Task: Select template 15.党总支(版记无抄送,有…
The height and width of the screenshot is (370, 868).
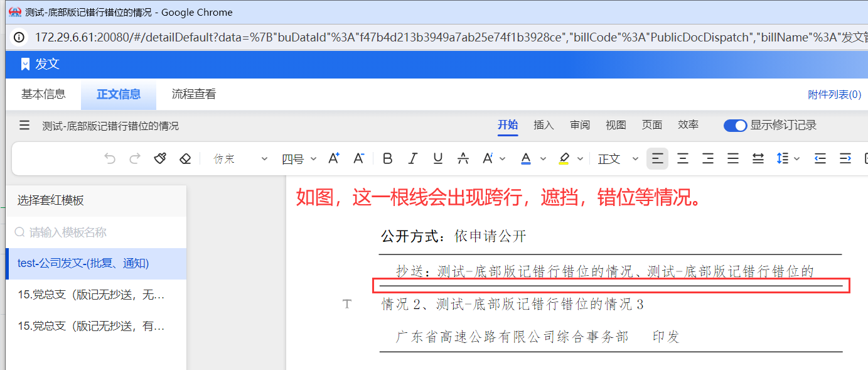Action: point(96,326)
